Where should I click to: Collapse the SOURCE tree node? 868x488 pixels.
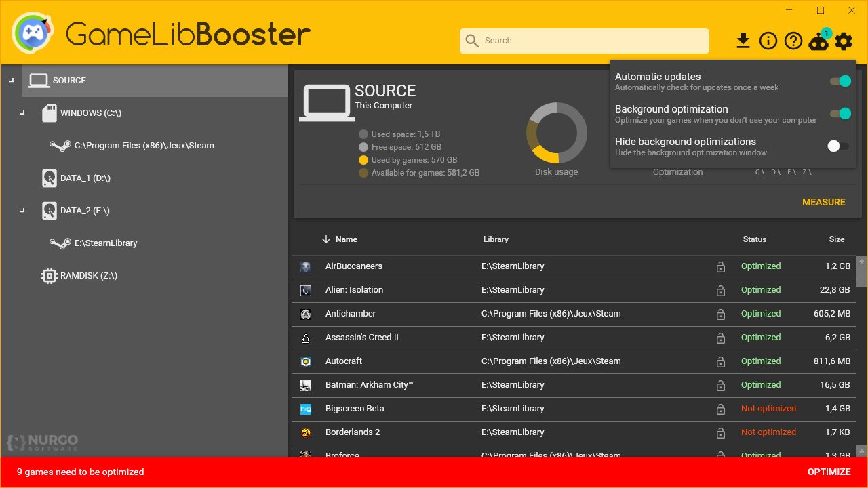tap(11, 79)
